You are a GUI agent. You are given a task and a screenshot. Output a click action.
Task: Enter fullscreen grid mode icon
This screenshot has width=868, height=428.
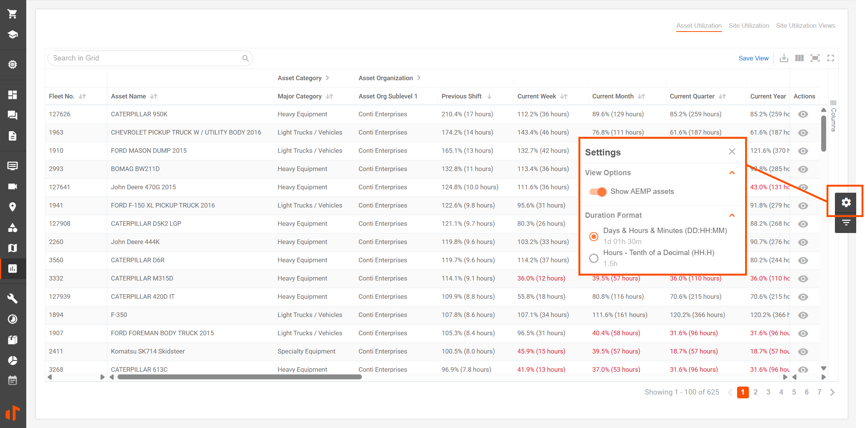tap(831, 58)
